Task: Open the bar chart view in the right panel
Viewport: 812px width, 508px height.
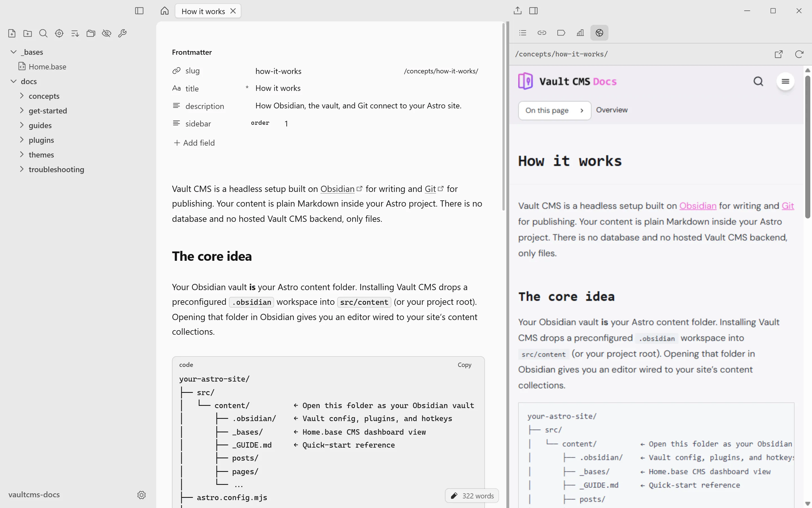Action: coord(580,32)
